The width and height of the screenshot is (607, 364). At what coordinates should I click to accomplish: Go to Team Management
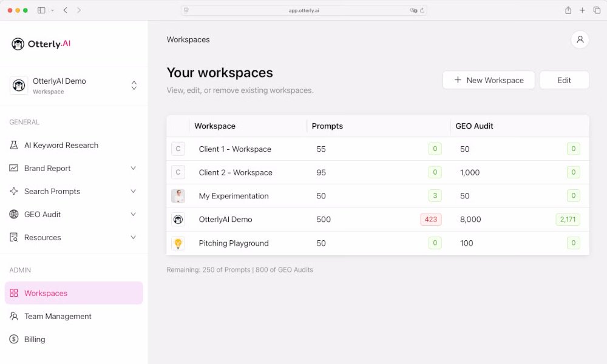tap(58, 316)
